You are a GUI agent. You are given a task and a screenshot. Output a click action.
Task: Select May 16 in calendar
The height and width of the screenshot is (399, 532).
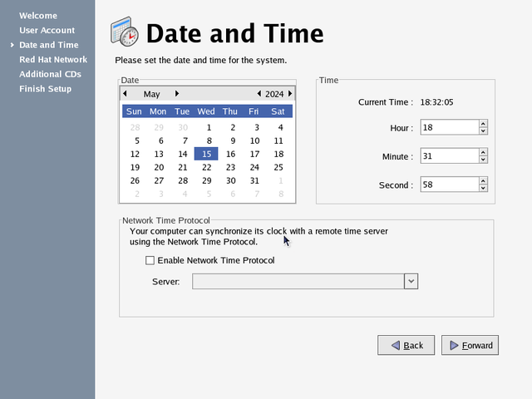click(x=231, y=154)
